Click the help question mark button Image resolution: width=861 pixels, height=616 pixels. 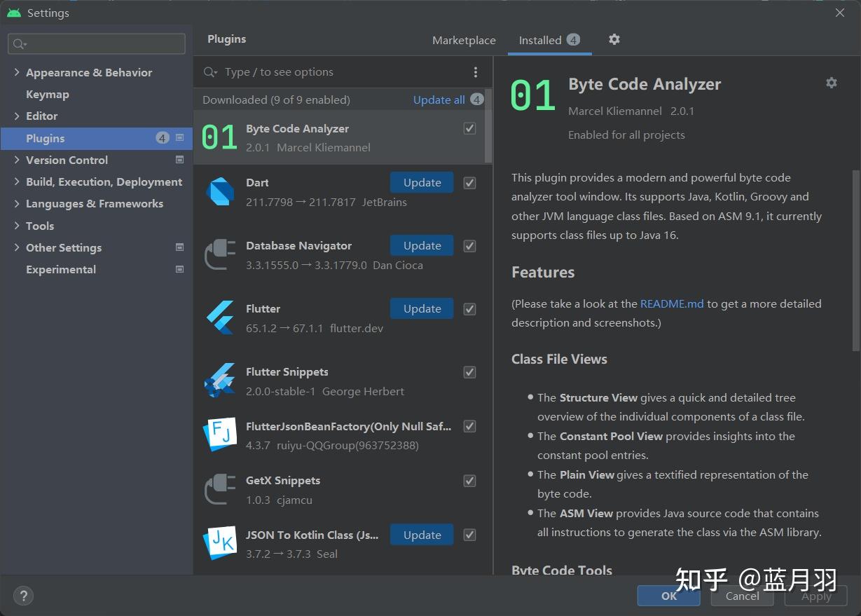point(23,596)
